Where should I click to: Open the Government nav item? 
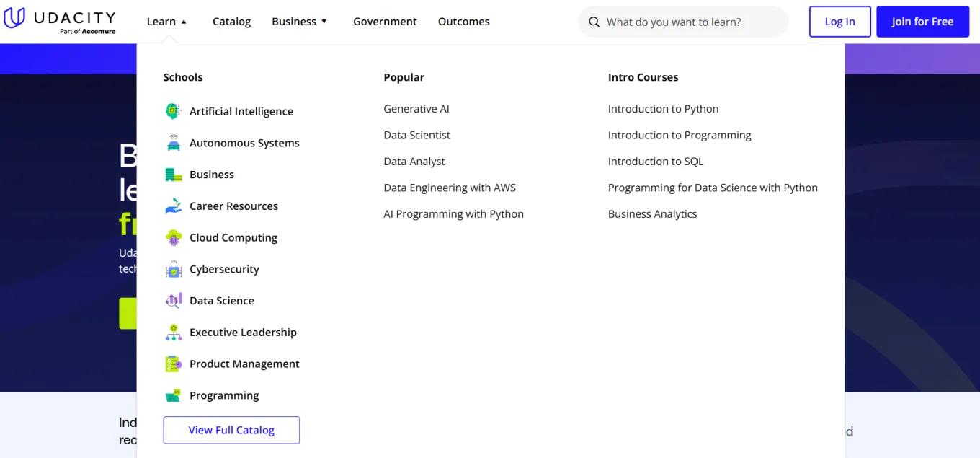385,22
